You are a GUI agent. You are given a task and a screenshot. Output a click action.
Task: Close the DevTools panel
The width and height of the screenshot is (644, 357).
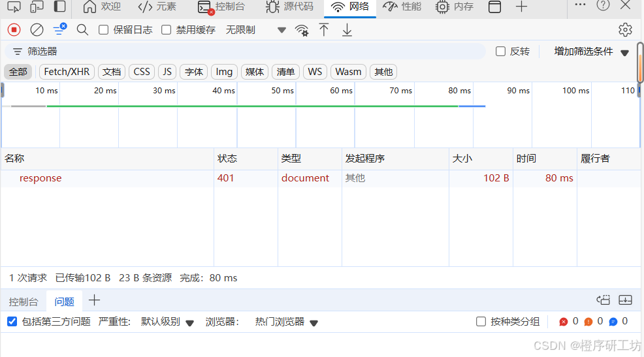pyautogui.click(x=626, y=5)
